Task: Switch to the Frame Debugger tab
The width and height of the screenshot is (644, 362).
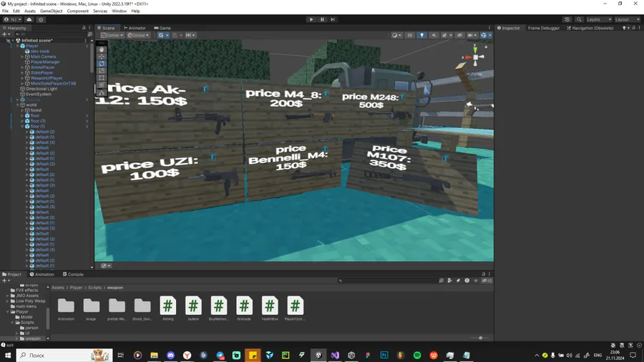Action: tap(543, 28)
